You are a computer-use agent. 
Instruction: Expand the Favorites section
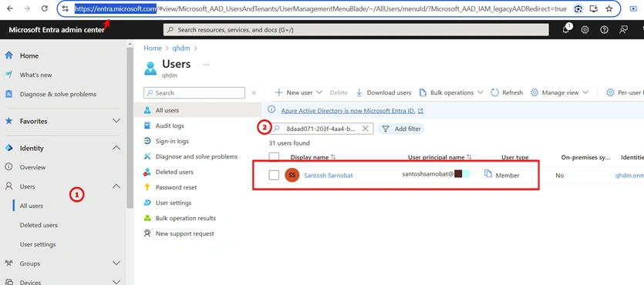click(116, 121)
